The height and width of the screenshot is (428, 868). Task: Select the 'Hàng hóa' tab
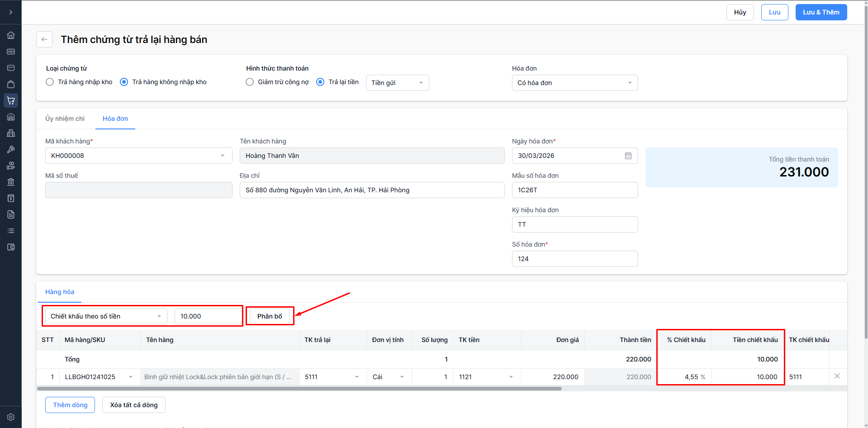pos(60,292)
